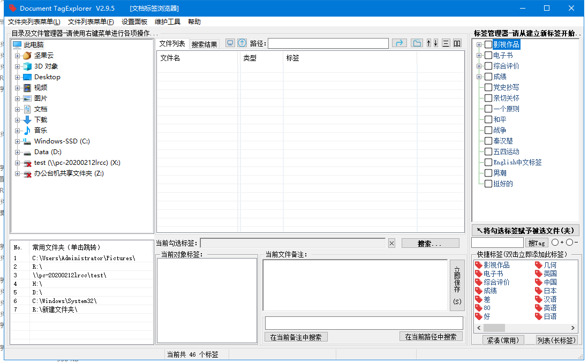Viewport: 588px width, 364px height.
Task: Tick the 五四运动 tag checkbox
Action: pyautogui.click(x=488, y=151)
